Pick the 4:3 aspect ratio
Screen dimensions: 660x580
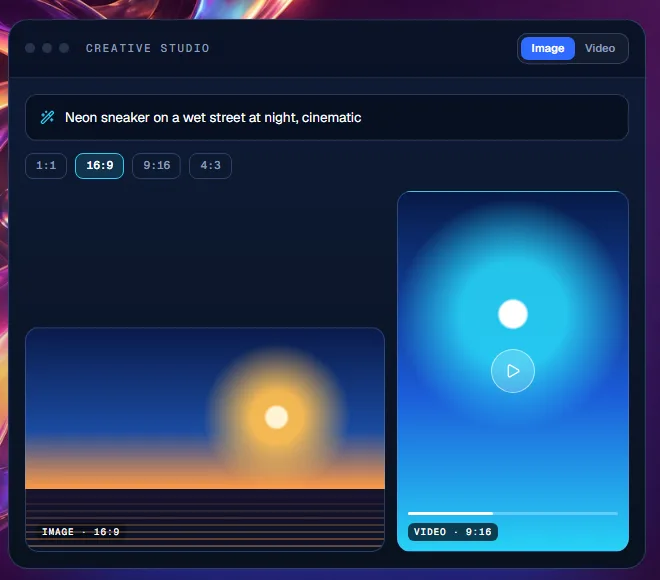click(210, 165)
